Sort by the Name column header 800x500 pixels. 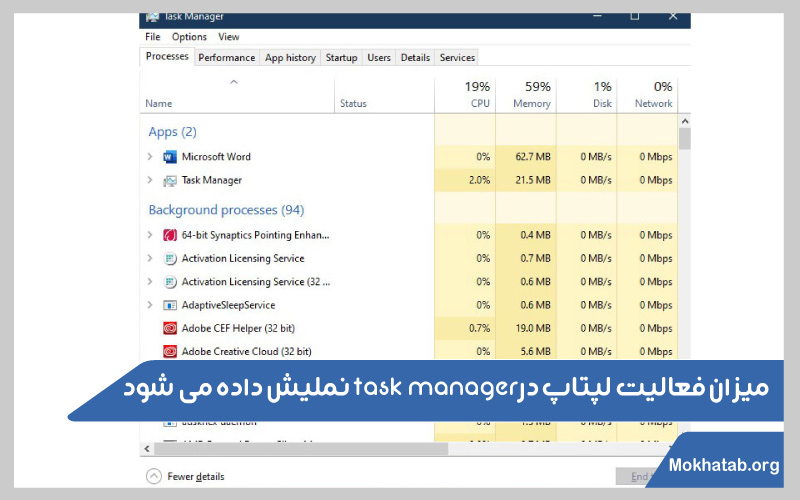click(x=159, y=104)
